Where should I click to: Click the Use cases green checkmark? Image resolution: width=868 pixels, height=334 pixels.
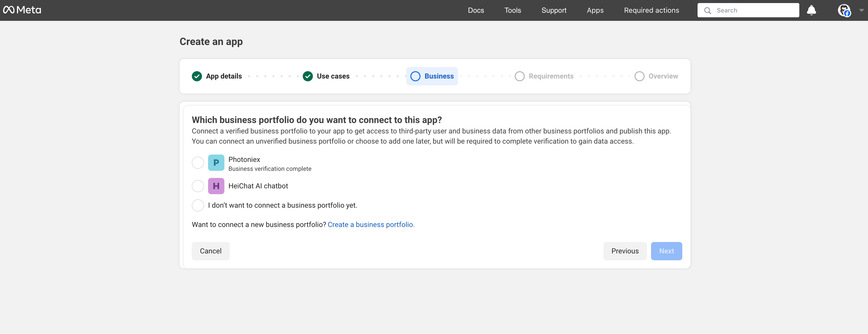308,77
